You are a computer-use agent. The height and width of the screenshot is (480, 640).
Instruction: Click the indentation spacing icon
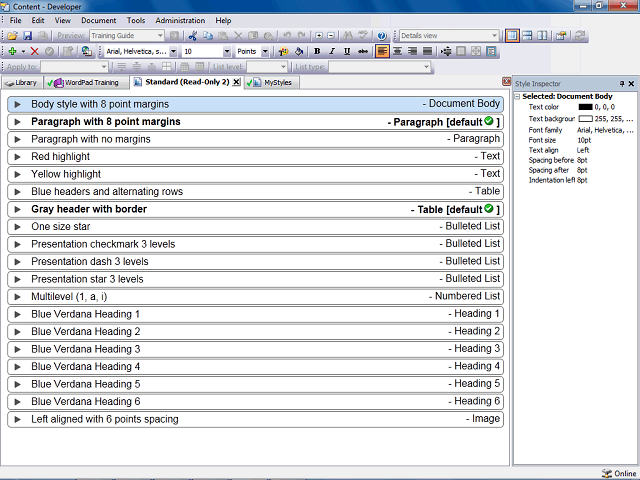446,51
